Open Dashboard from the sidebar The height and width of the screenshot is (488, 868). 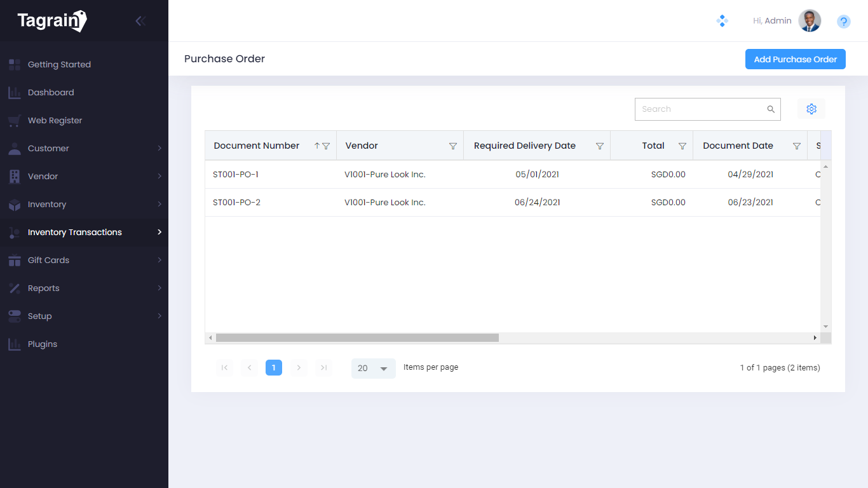point(51,92)
